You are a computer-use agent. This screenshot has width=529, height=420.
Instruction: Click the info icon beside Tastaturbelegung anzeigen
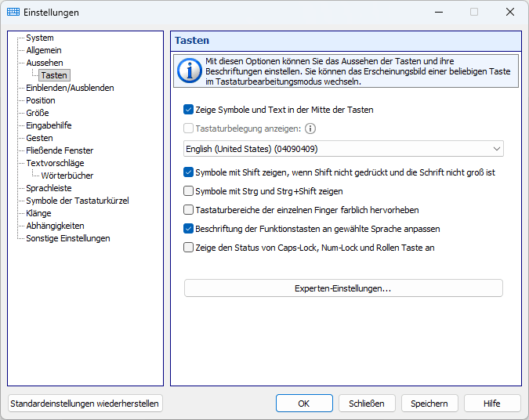pos(310,129)
